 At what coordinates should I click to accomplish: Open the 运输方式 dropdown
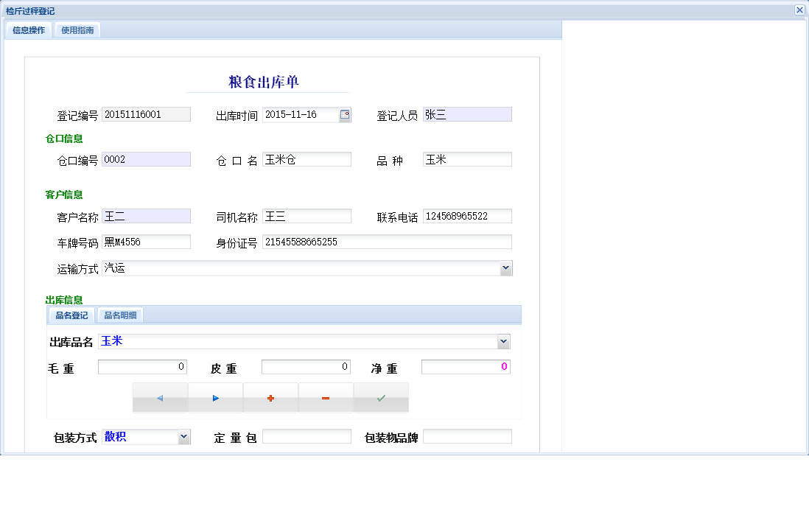506,267
